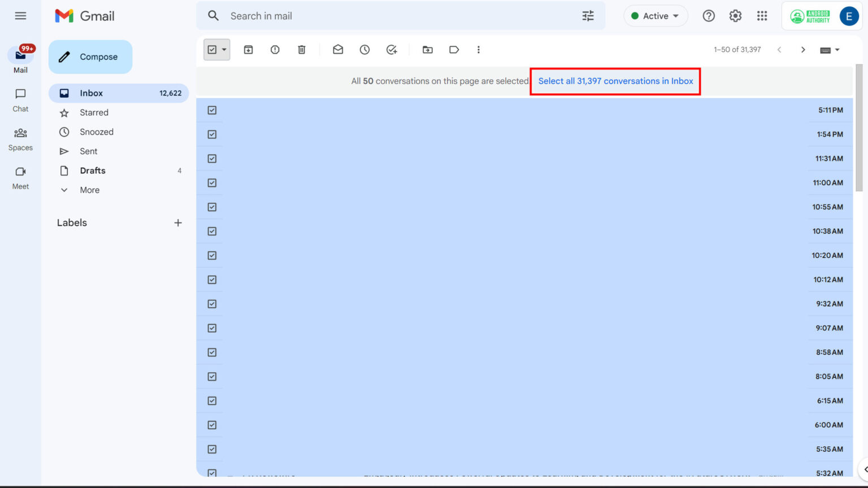Uncheck the 1:54 PM email checkbox
The height and width of the screenshot is (488, 868).
tap(212, 134)
